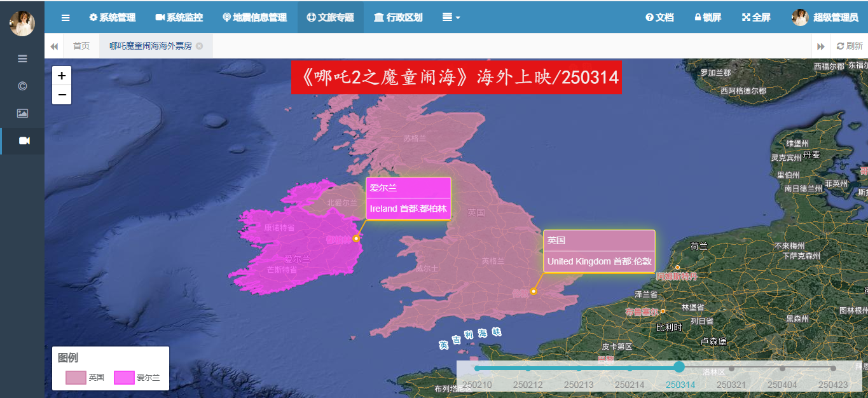Click sidebar copyright icon
The width and height of the screenshot is (868, 398).
tap(22, 86)
